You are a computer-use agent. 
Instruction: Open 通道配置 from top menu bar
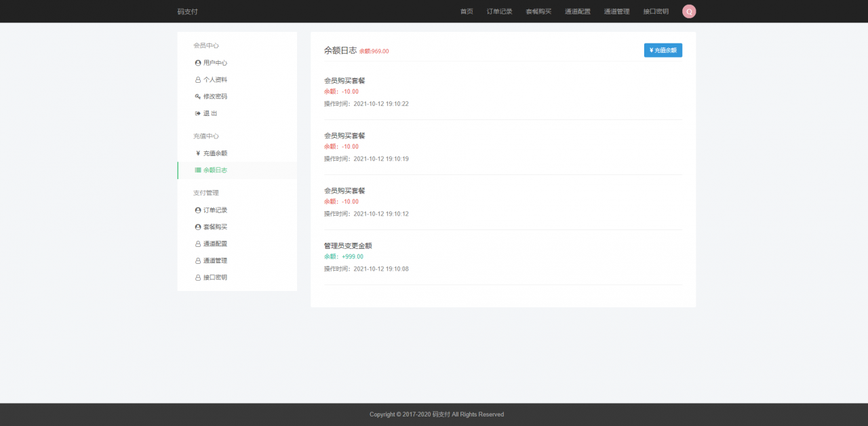pos(577,11)
